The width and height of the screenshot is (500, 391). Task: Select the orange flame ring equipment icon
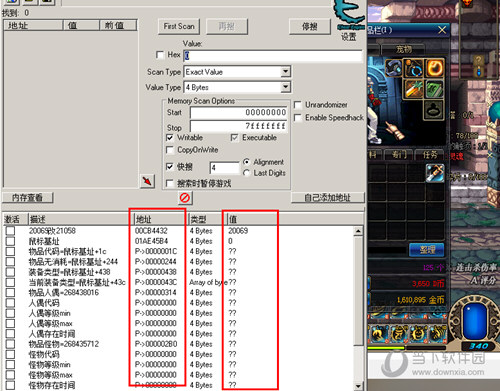434,68
